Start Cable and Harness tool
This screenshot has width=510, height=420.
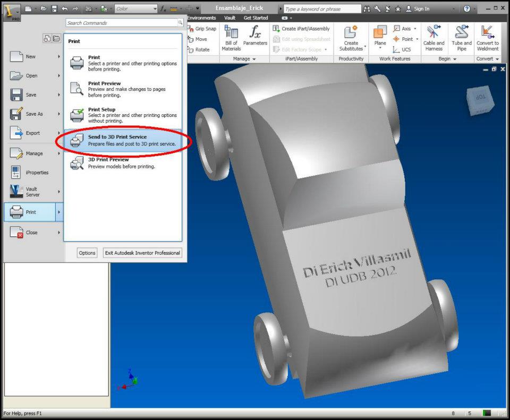pos(434,38)
